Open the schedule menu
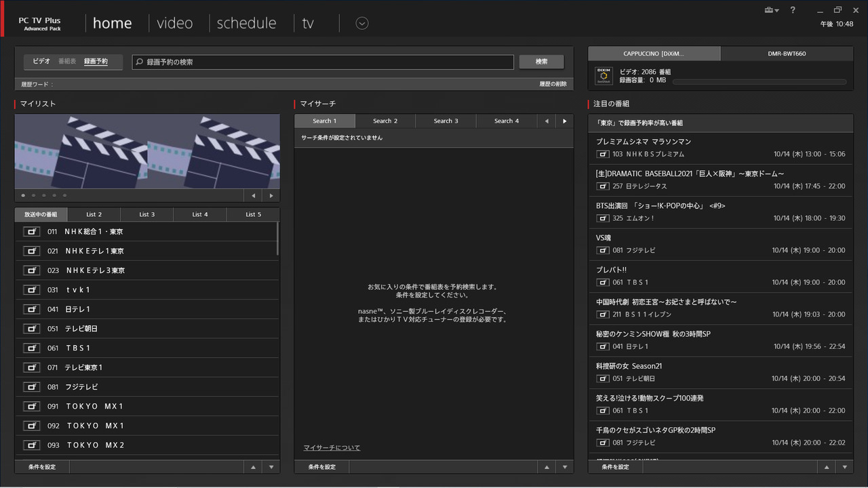This screenshot has width=868, height=488. 246,22
